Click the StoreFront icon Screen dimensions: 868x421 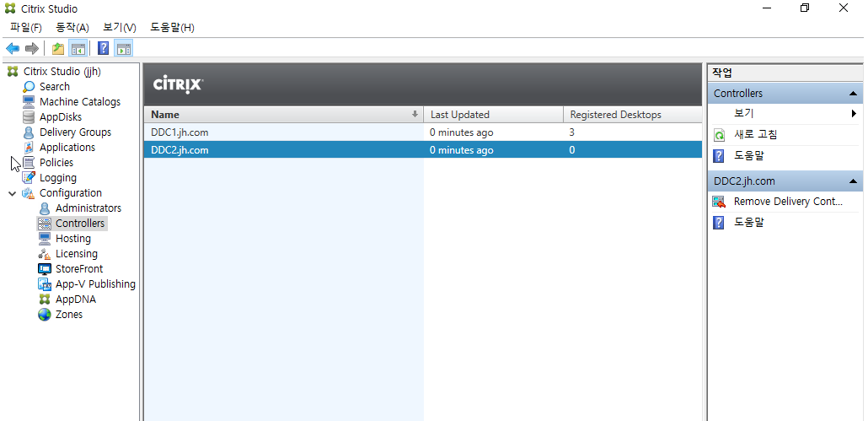pos(45,268)
